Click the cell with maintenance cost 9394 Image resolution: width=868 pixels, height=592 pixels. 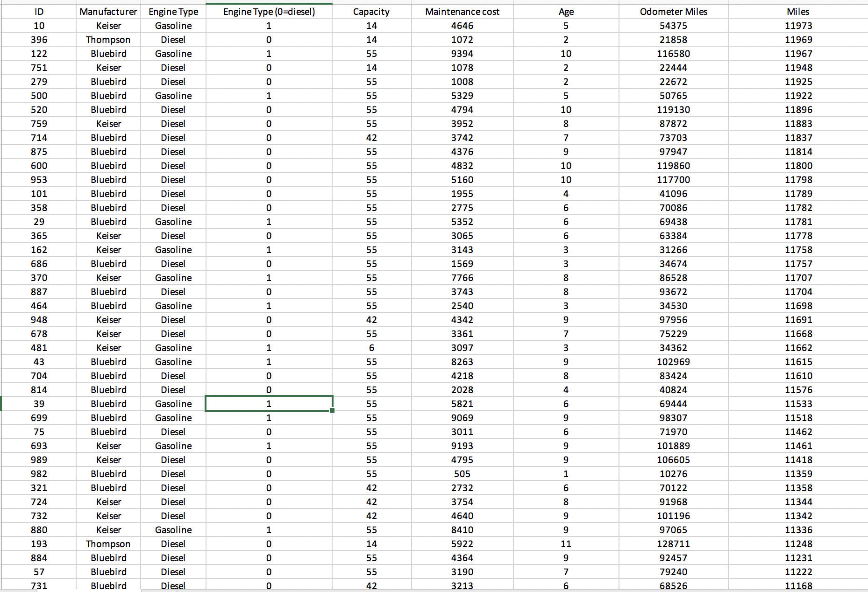tap(462, 54)
